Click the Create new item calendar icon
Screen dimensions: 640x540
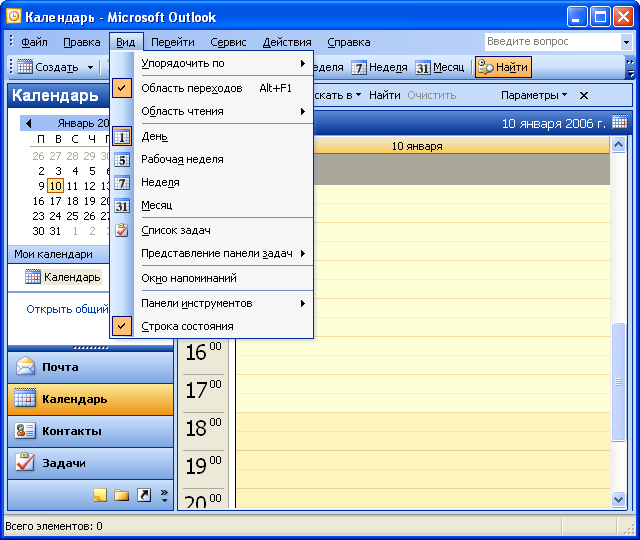[25, 67]
